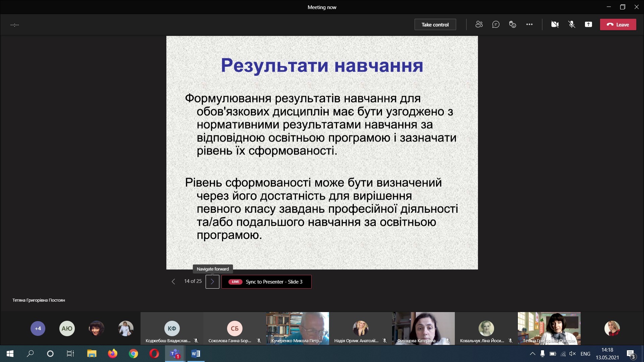Click the raise hand reactions icon
This screenshot has height=362, width=644.
(513, 24)
